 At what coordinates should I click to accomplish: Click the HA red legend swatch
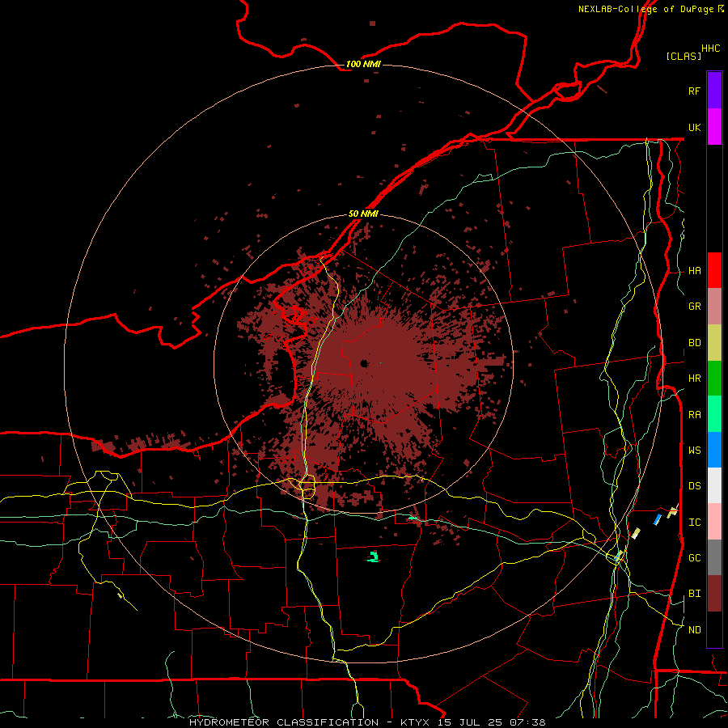pos(714,270)
